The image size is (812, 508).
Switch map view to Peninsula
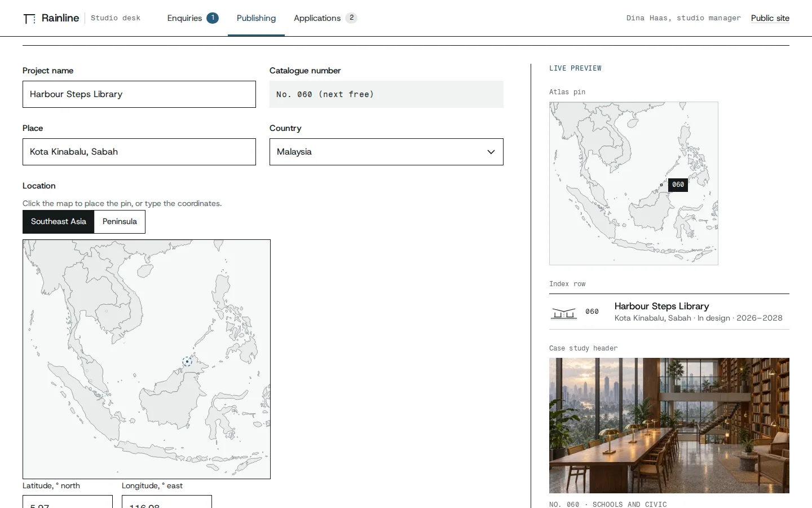(120, 222)
